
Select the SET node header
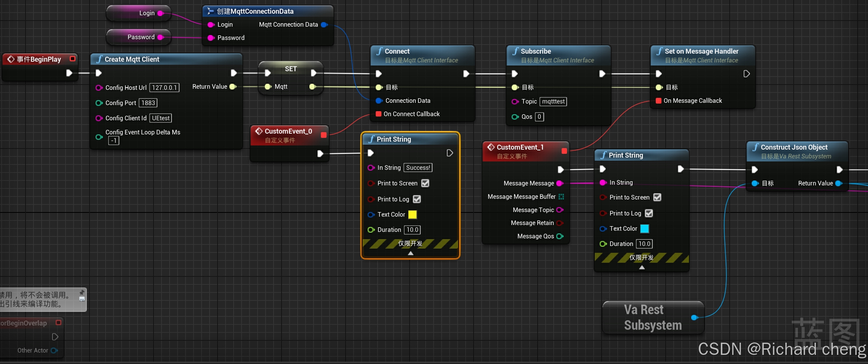coord(291,69)
